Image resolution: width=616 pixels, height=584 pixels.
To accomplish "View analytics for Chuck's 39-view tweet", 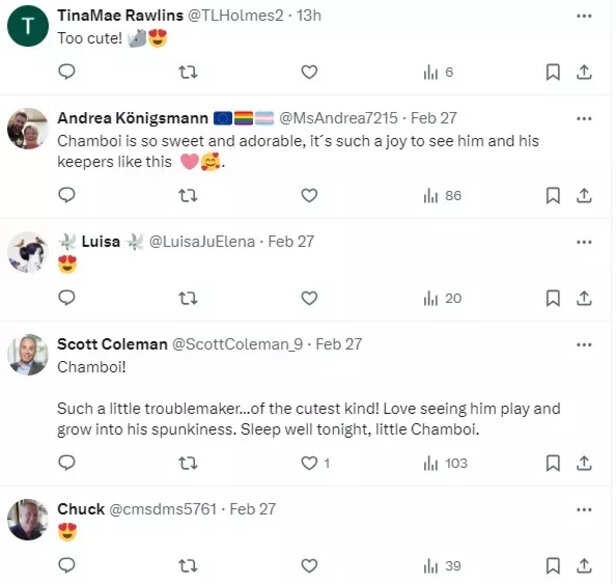I will click(442, 566).
